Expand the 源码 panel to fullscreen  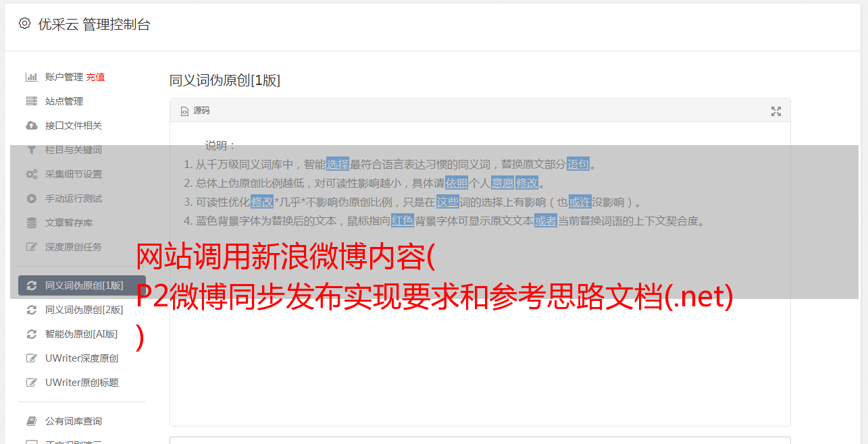click(x=776, y=111)
